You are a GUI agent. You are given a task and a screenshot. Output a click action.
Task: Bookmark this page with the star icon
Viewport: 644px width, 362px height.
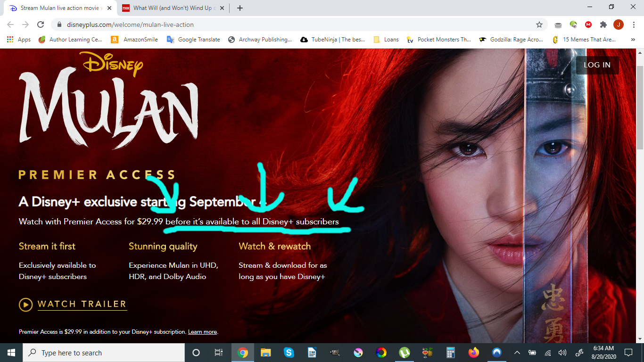tap(539, 25)
